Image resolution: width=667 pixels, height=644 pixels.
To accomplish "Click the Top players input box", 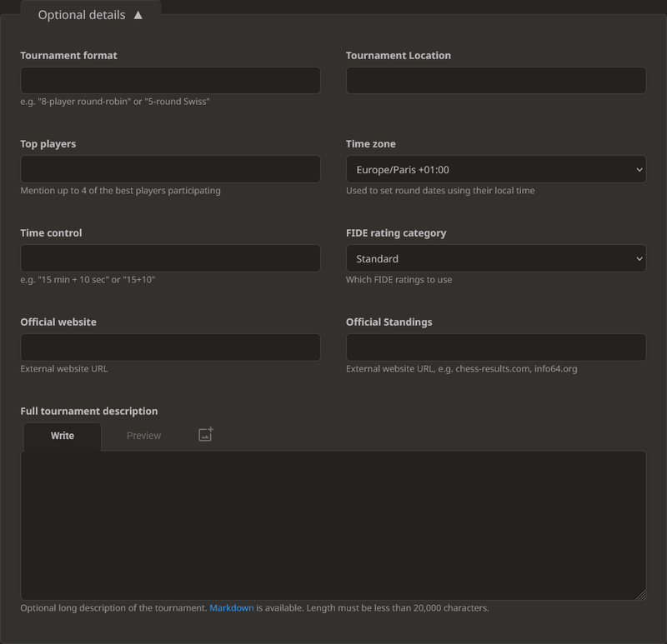I will [170, 169].
